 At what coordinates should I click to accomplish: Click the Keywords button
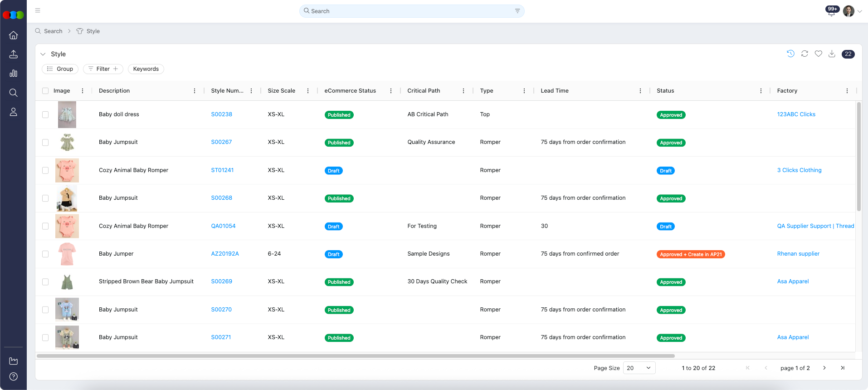coord(146,69)
